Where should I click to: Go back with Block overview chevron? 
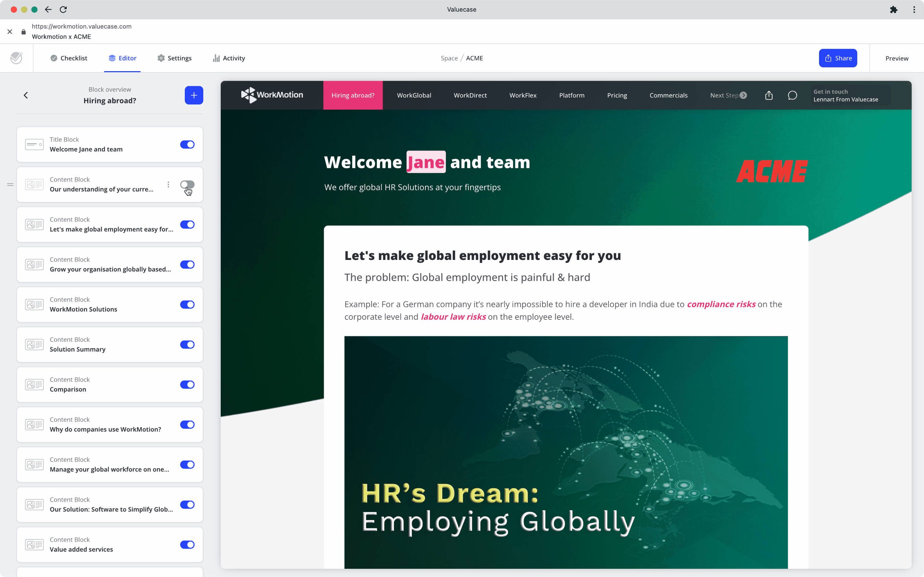pyautogui.click(x=26, y=95)
